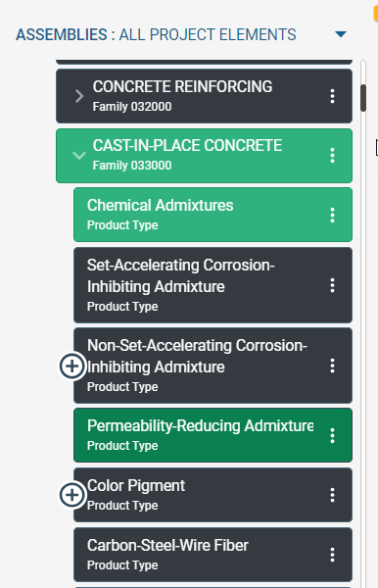Expand the Concrete Reinforcing family chevron

pos(79,96)
